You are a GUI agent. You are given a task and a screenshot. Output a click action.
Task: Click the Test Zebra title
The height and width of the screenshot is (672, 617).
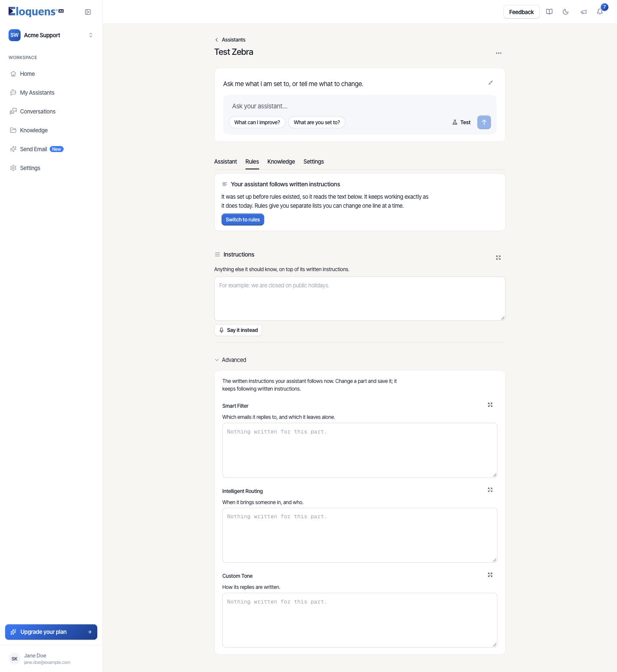[234, 52]
